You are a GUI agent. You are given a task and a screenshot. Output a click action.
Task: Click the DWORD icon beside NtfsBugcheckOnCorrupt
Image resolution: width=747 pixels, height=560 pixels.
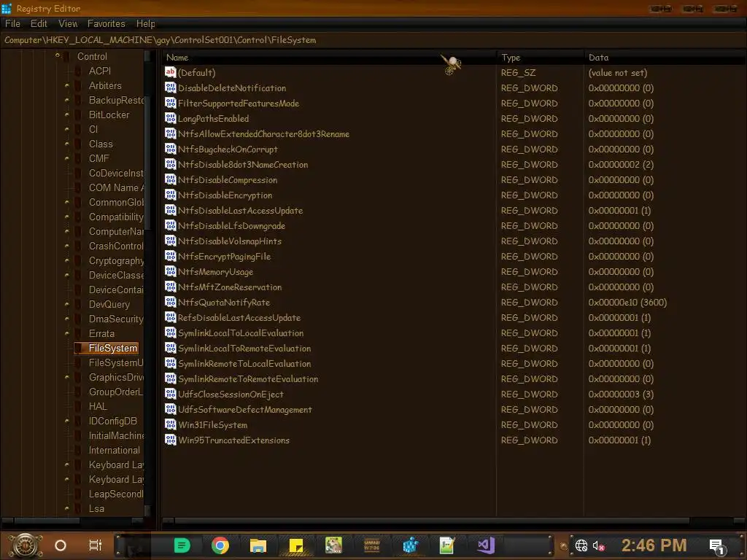(171, 149)
